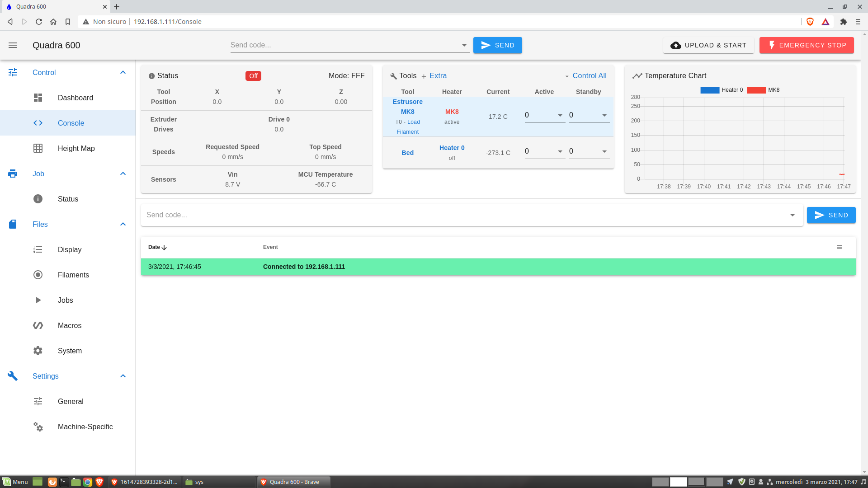
Task: Toggle MK8 series in chart legend
Action: tap(764, 90)
